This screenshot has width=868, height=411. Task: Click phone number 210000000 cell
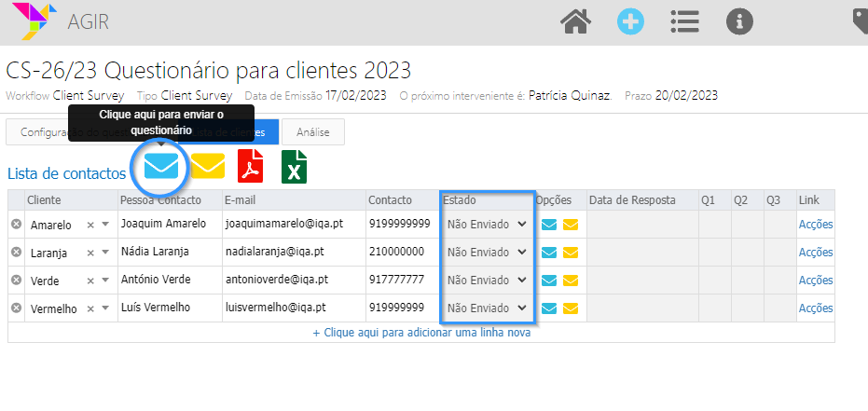click(x=403, y=252)
